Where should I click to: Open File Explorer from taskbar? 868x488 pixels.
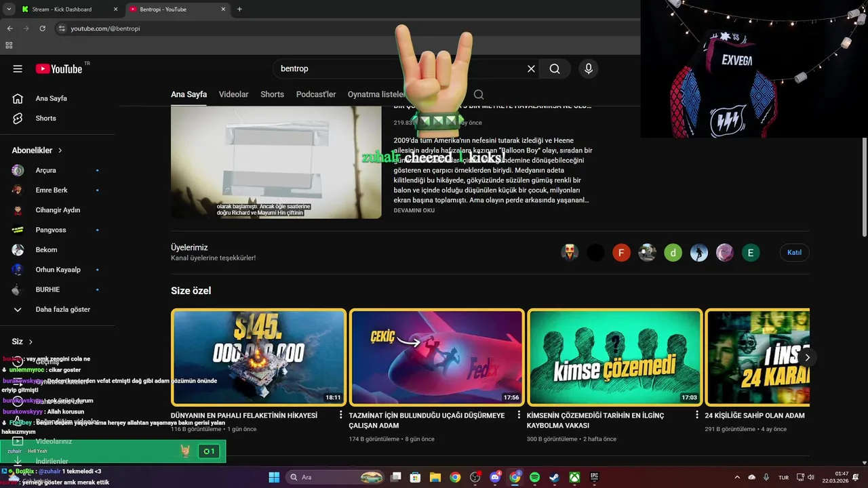435,477
